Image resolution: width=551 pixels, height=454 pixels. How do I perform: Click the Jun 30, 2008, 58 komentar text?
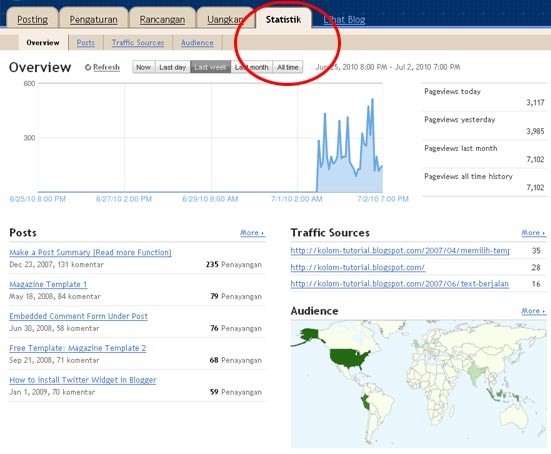54,329
